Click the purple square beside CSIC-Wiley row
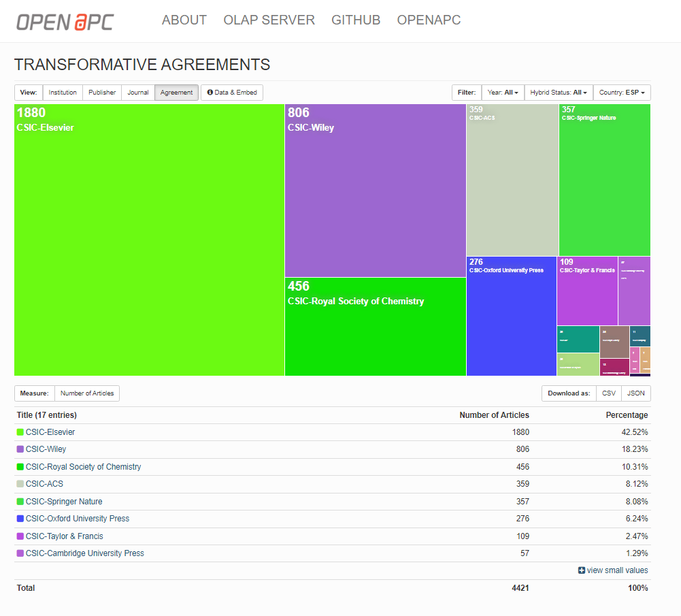 point(19,449)
